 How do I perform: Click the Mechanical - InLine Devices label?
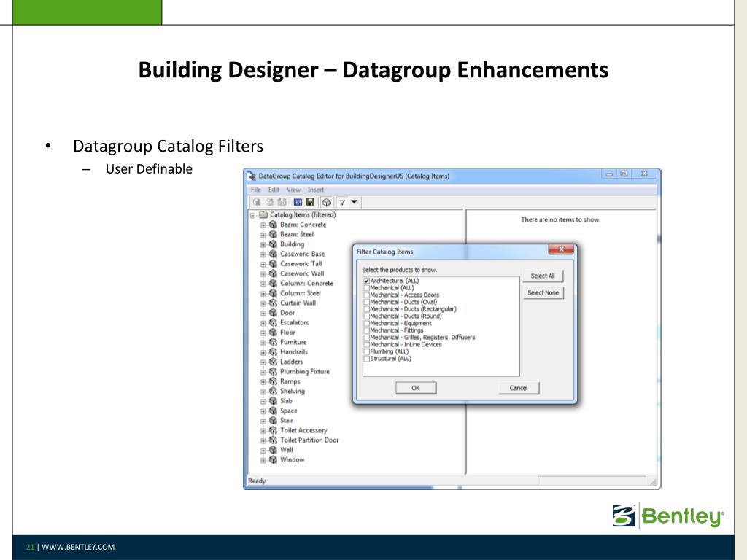(x=406, y=344)
